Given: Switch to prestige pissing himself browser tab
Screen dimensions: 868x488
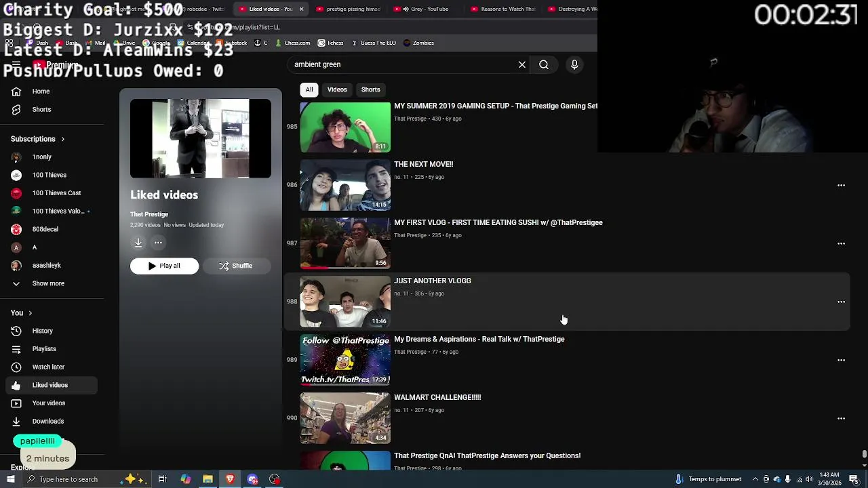Looking at the screenshot, I should [349, 9].
